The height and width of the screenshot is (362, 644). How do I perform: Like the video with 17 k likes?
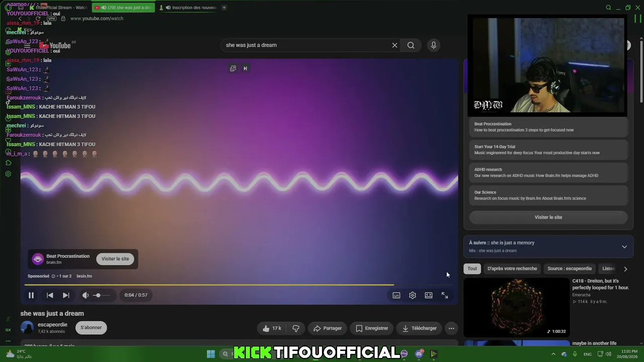(x=272, y=328)
